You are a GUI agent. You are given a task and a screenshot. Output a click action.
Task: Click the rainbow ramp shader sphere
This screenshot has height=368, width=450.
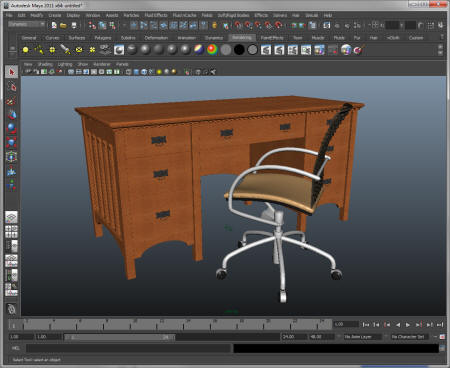[212, 50]
